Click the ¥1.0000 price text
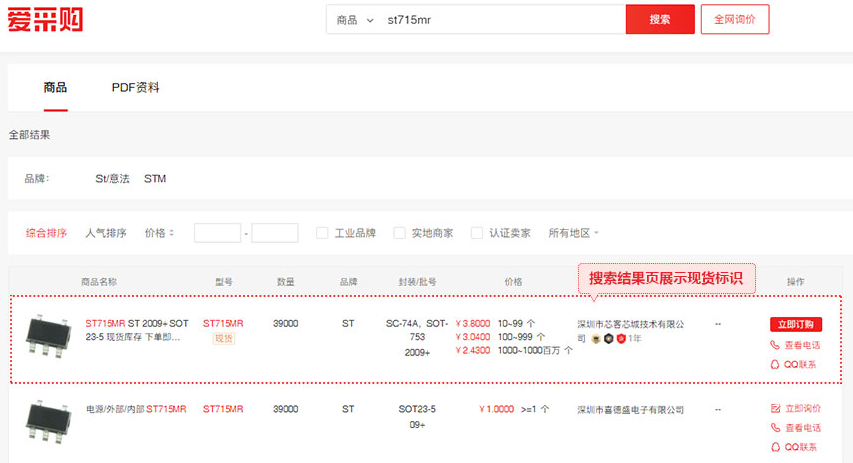Image resolution: width=853 pixels, height=463 pixels. tap(496, 409)
